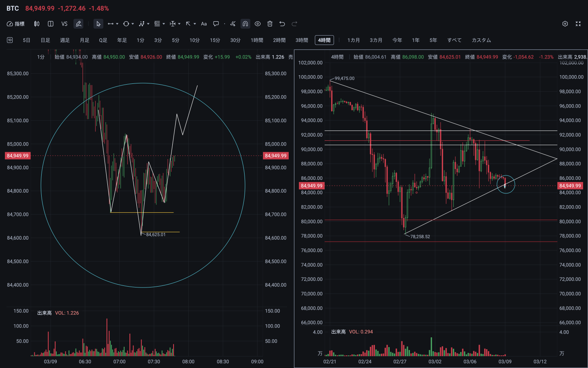Click the 84,625.01 low label on left chart
Image resolution: width=588 pixels, height=368 pixels.
[x=156, y=235]
